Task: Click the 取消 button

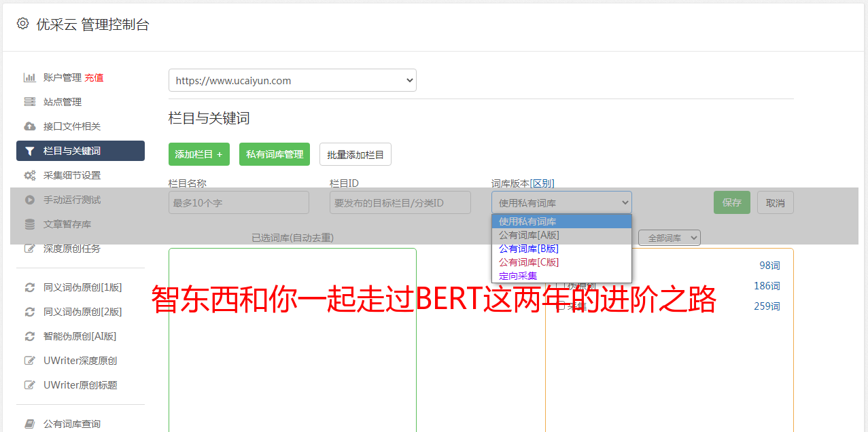Action: click(x=776, y=202)
